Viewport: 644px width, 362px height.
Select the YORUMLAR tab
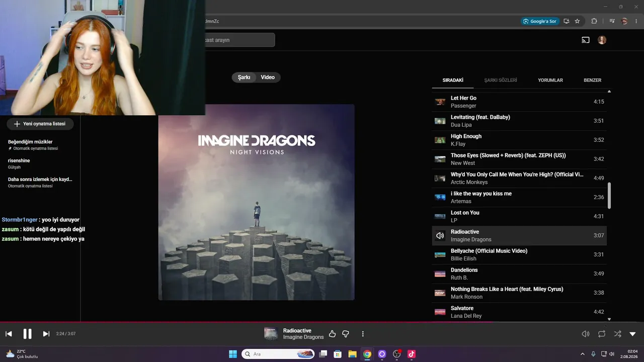(x=550, y=80)
